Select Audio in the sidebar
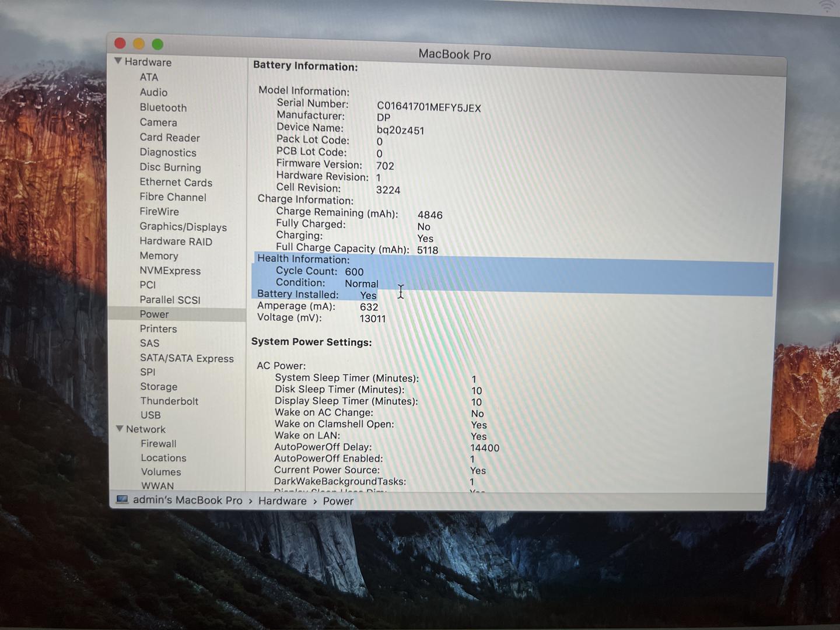The image size is (840, 630). pos(153,92)
